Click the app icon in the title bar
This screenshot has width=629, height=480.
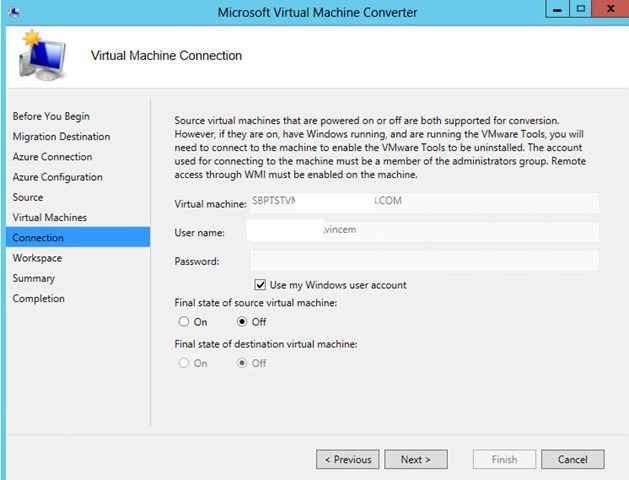[x=14, y=12]
